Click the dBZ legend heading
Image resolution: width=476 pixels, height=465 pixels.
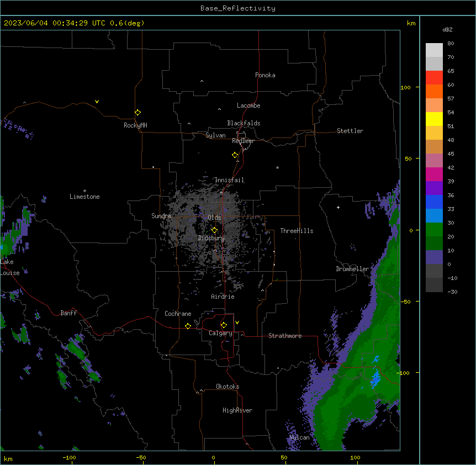447,30
